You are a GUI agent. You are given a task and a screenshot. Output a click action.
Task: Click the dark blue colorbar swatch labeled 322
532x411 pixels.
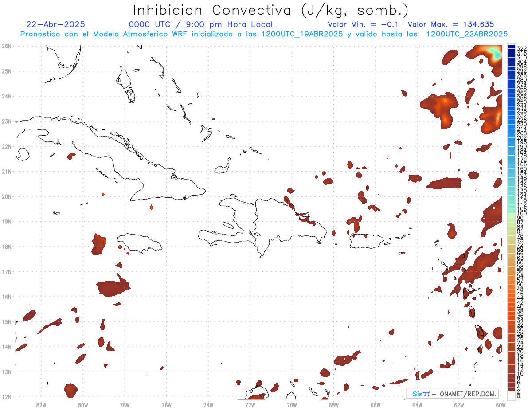click(x=511, y=47)
